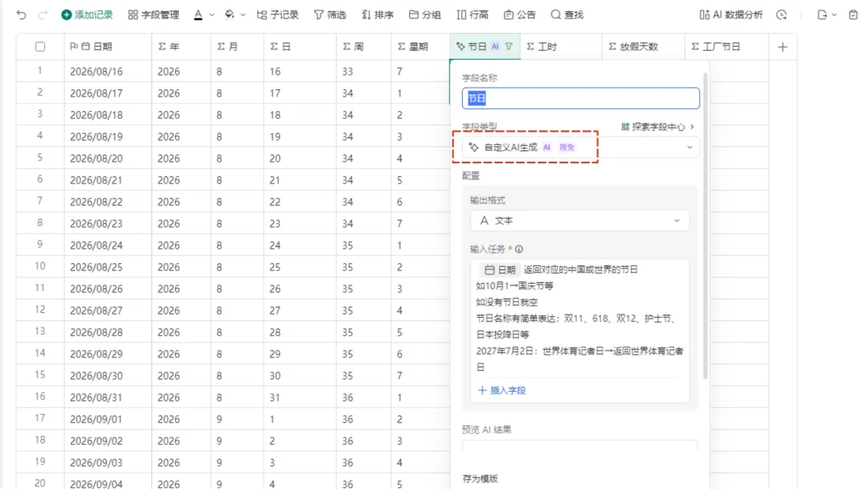This screenshot has height=489, width=868.
Task: Click 添加记录 to add a record
Action: click(x=87, y=15)
